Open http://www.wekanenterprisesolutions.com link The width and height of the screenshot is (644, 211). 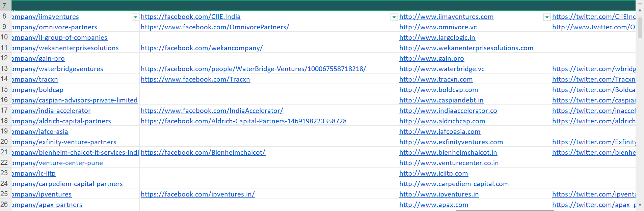point(466,48)
